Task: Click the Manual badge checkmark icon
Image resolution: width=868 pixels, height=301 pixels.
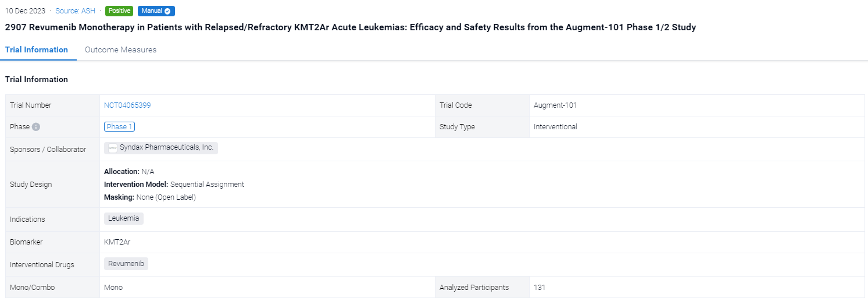Action: point(167,11)
